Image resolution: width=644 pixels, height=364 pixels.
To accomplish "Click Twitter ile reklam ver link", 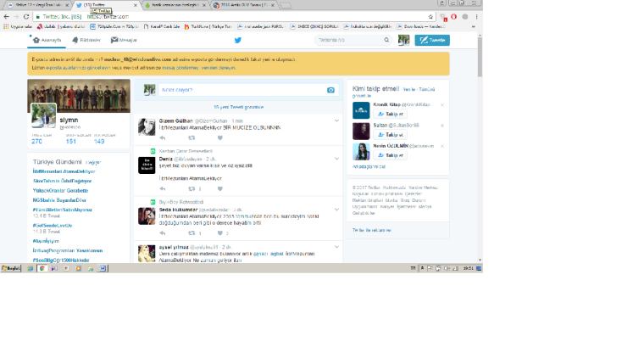I will (x=372, y=230).
